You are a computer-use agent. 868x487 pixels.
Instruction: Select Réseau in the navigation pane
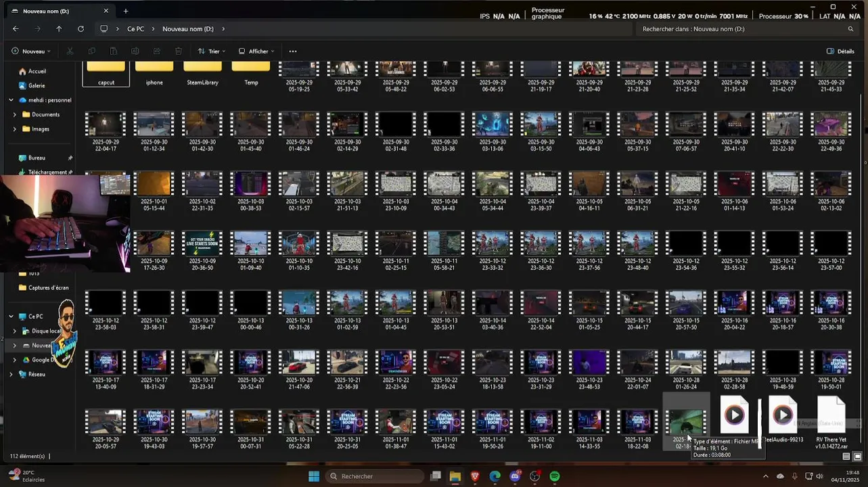(x=37, y=374)
